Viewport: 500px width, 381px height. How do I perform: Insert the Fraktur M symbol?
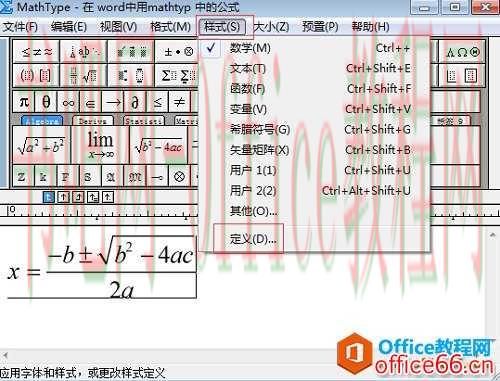135,176
